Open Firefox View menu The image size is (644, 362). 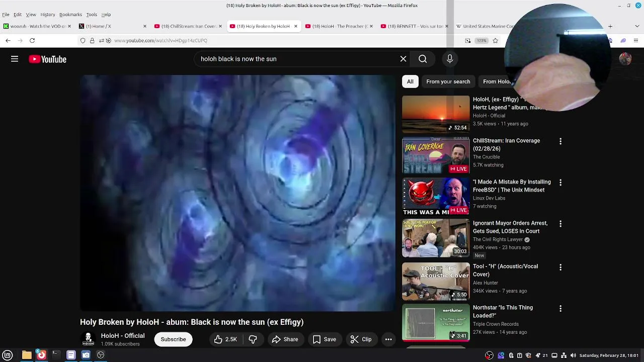[x=31, y=15]
